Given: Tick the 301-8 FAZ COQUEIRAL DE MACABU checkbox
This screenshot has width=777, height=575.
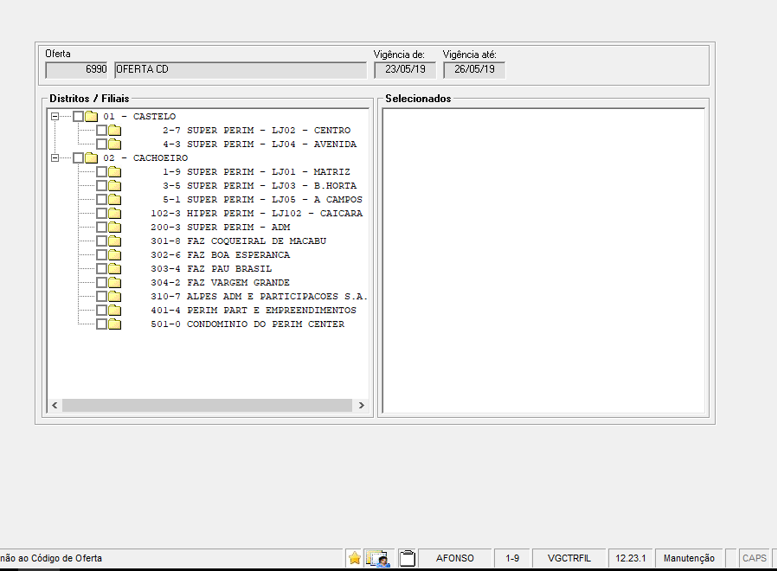Looking at the screenshot, I should (x=102, y=241).
